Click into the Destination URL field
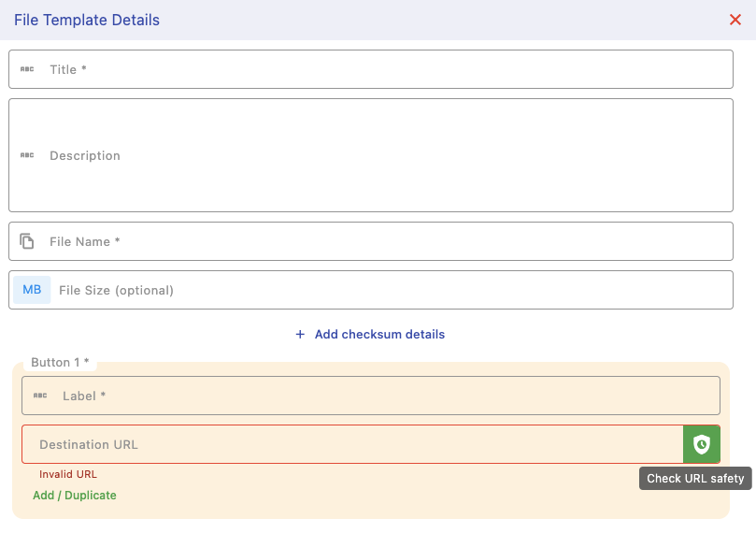The height and width of the screenshot is (533, 756). tap(355, 444)
